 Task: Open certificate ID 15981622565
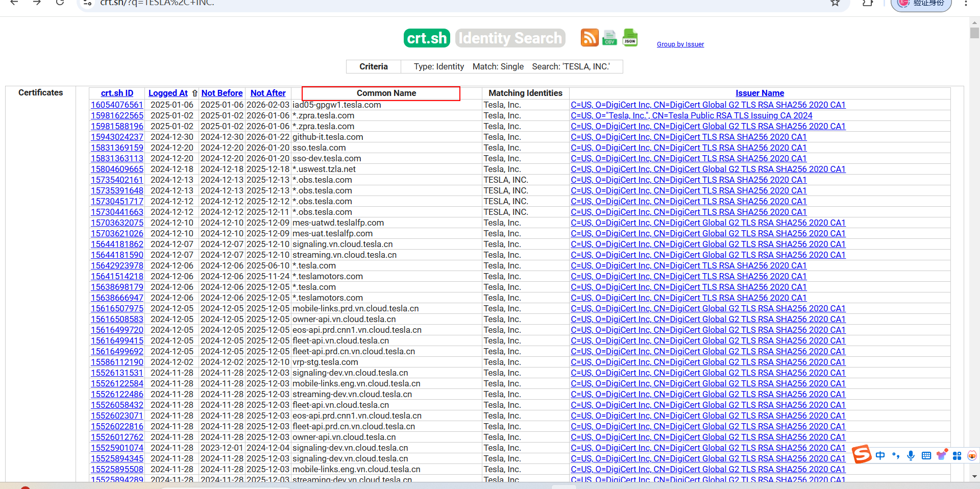pos(117,115)
